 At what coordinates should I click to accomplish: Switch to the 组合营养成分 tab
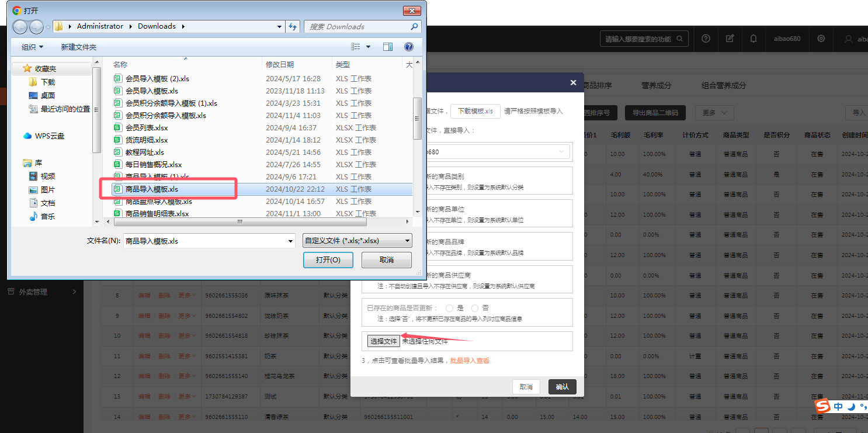tap(724, 85)
